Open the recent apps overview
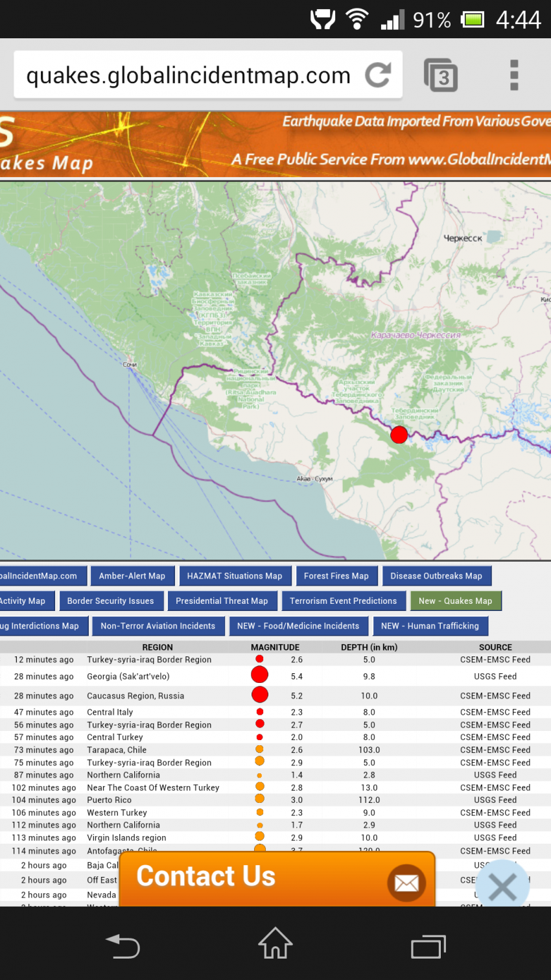Image resolution: width=551 pixels, height=980 pixels. (428, 946)
